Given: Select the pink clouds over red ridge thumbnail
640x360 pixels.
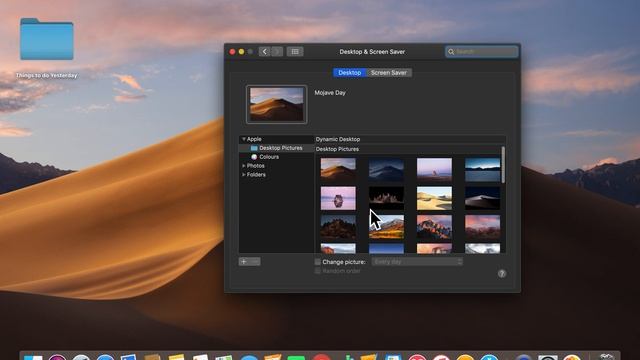Looking at the screenshot, I should coord(482,227).
